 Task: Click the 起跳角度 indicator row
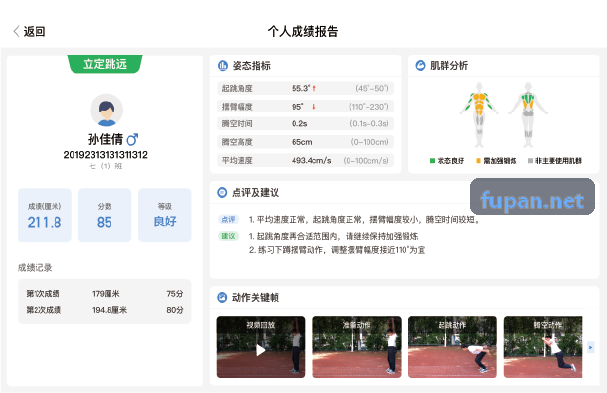pos(305,88)
